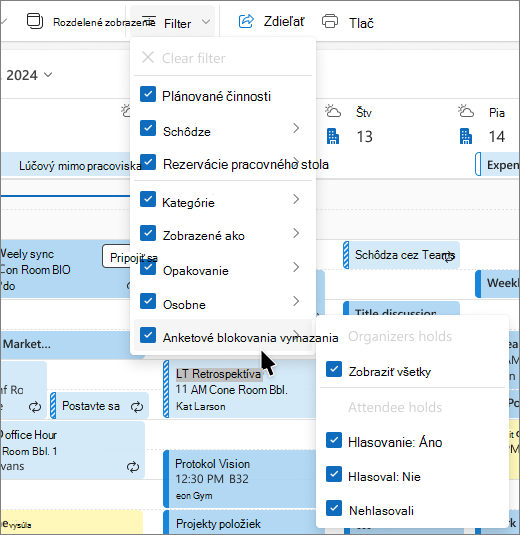Select the Pia 14 day header
Screen dimensions: 520x535
point(497,125)
